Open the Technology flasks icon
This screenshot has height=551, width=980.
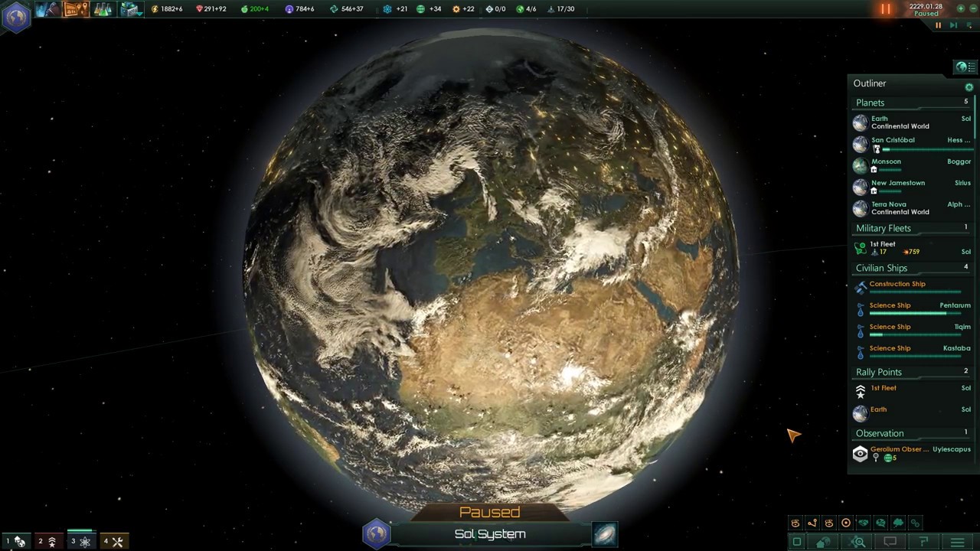pos(102,9)
